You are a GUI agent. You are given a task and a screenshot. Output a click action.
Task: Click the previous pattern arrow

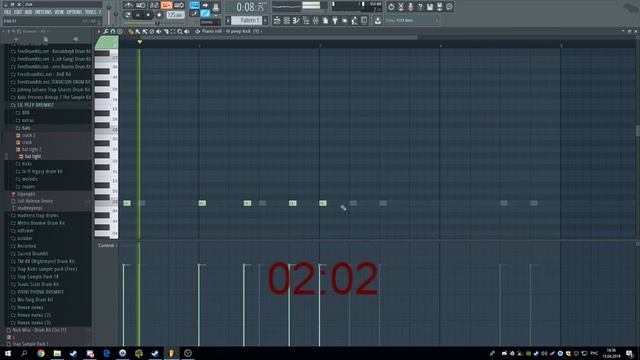(x=228, y=20)
